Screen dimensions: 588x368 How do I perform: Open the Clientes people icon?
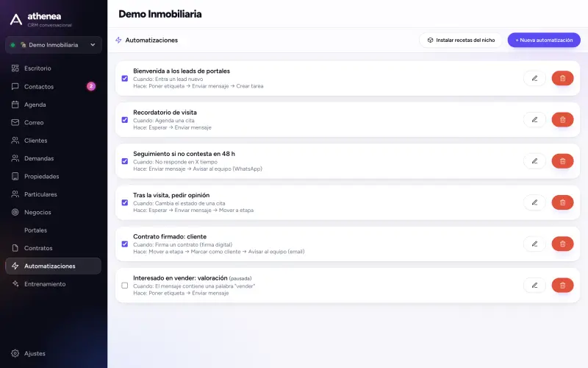click(x=15, y=141)
